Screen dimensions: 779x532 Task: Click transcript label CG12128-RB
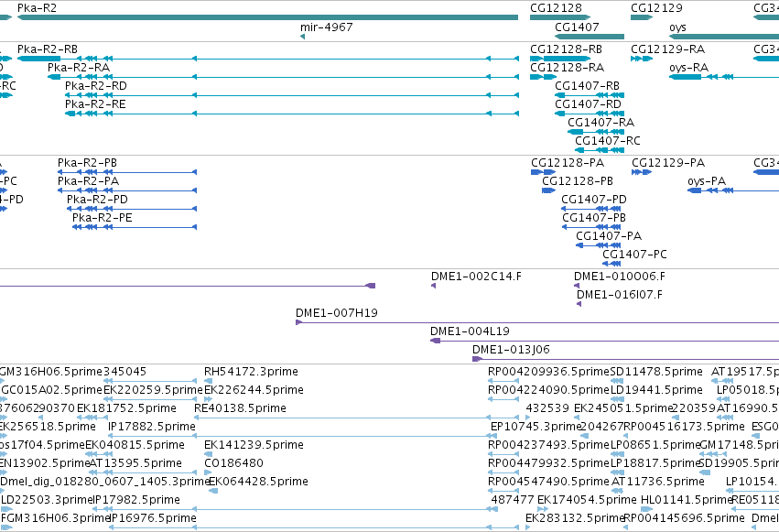[x=566, y=49]
